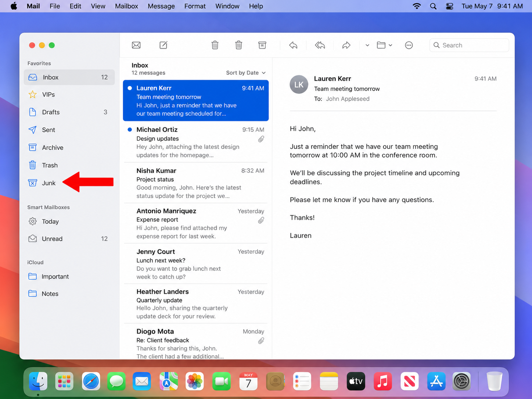Click the paperclip on Michael Ortiz's message
This screenshot has height=399, width=532.
click(x=261, y=139)
